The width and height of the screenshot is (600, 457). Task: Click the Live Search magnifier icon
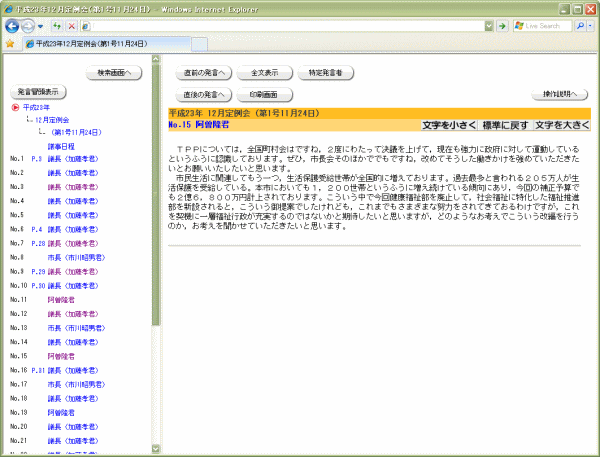tap(580, 26)
